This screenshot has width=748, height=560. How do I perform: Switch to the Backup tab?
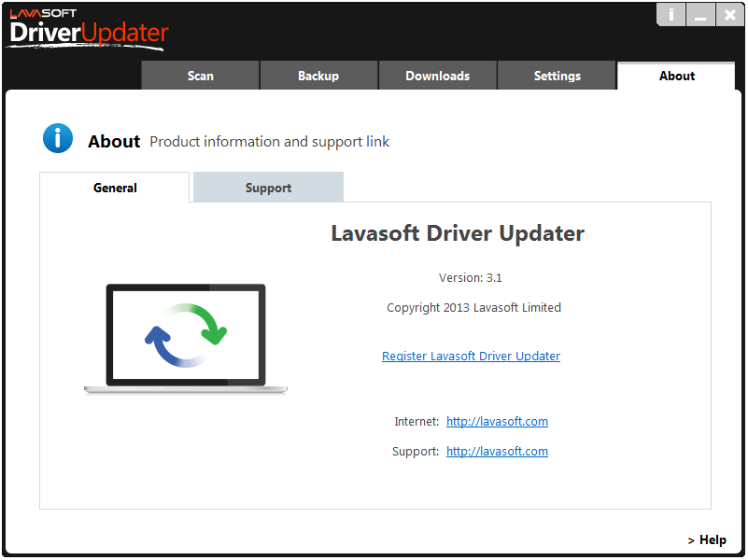coord(318,76)
